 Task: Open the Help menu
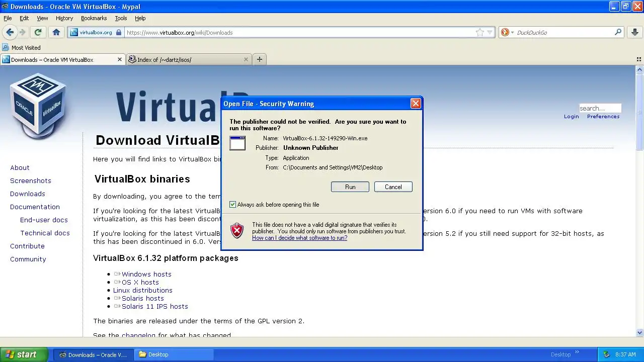[x=140, y=18]
